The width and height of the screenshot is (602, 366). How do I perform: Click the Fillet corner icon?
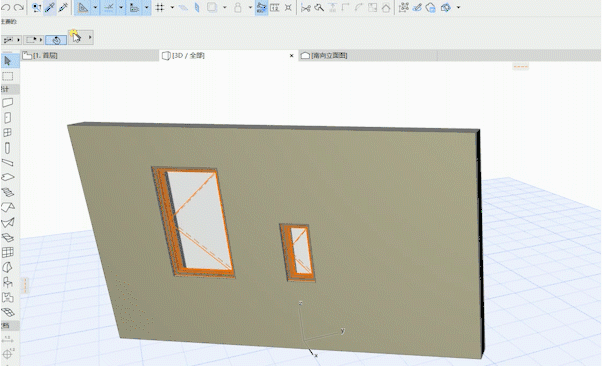click(346, 7)
